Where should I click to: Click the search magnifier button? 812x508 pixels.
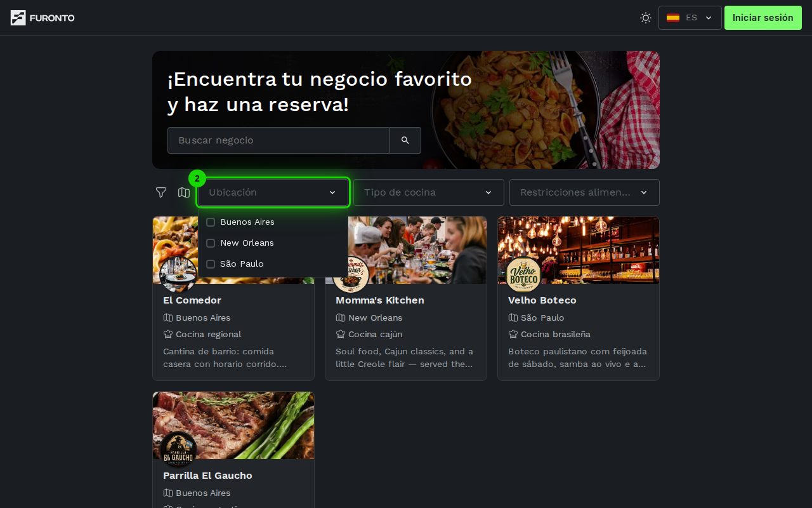(405, 140)
